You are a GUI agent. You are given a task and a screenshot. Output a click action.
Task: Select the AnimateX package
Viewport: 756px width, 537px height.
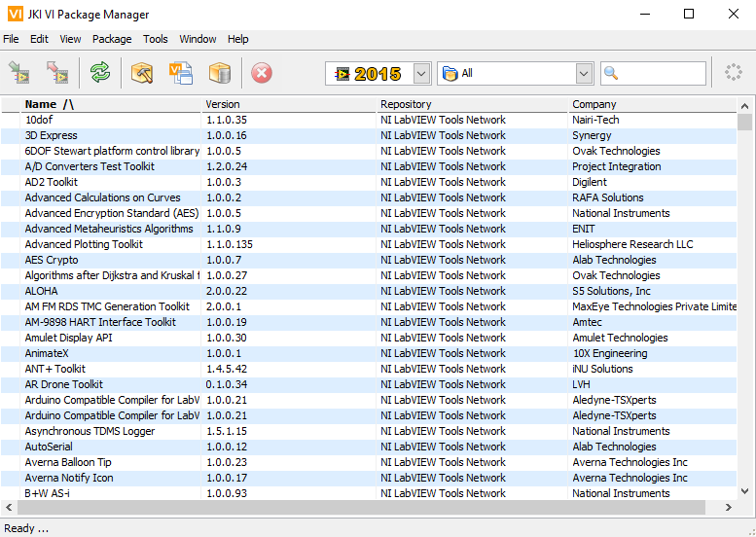point(369,353)
